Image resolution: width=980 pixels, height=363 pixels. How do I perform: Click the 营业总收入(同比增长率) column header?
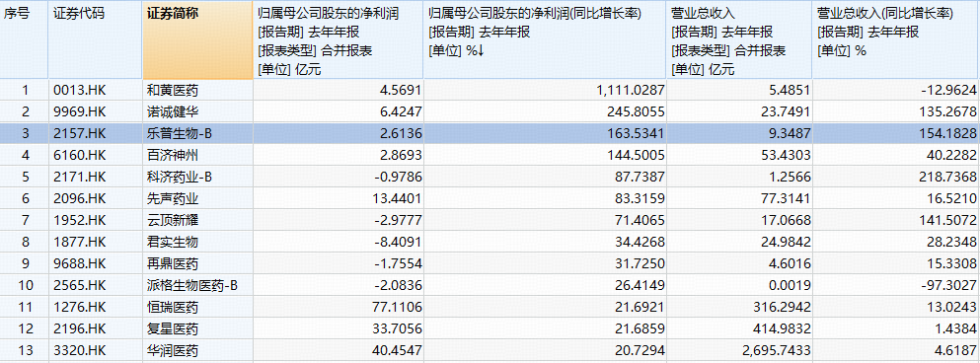[896, 40]
